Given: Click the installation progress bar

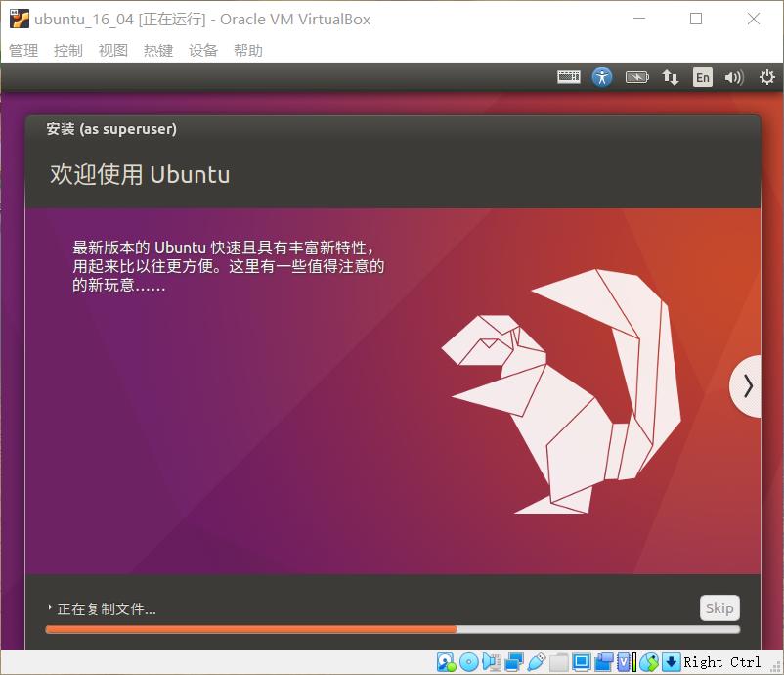Looking at the screenshot, I should (x=393, y=629).
